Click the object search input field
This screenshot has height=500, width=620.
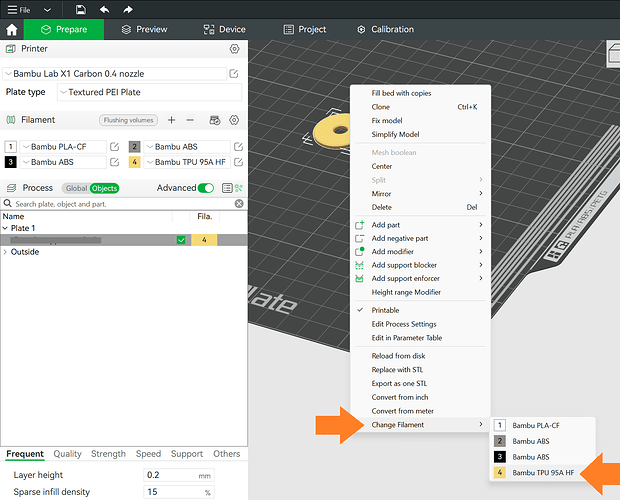[x=123, y=204]
